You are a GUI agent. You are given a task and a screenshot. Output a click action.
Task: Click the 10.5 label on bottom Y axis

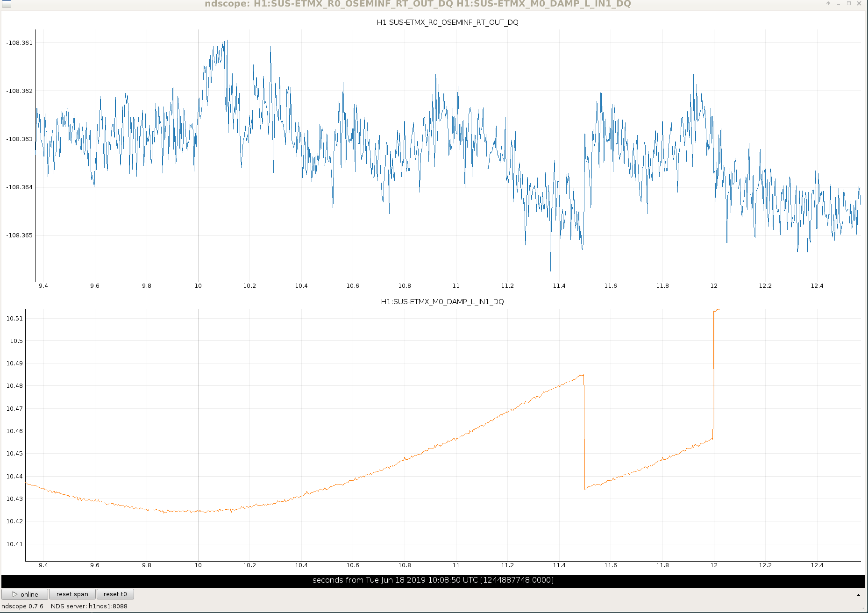[x=16, y=341]
